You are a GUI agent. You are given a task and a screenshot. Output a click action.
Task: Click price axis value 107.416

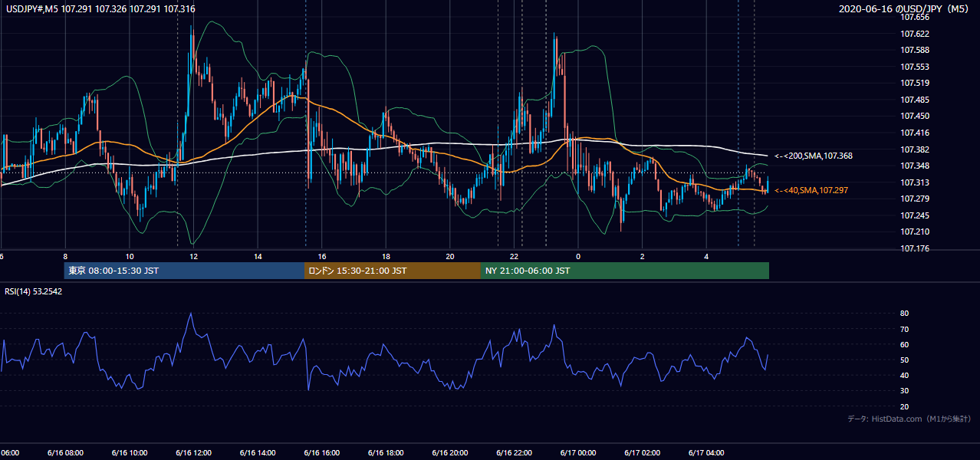click(914, 133)
